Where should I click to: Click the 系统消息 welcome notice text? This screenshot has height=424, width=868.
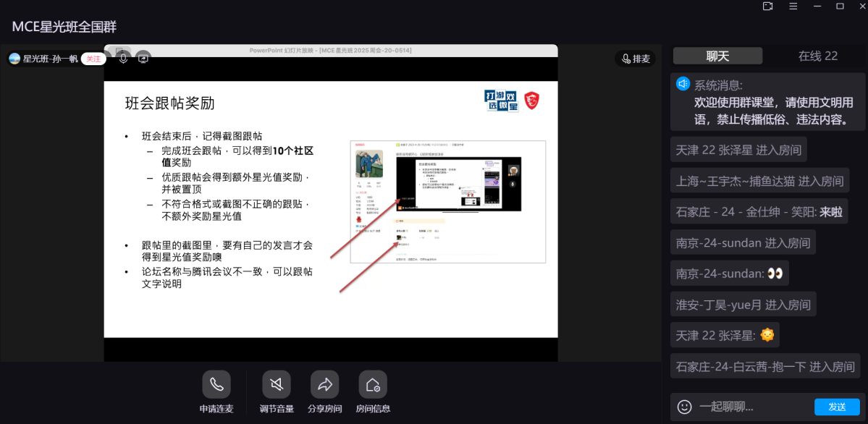773,111
